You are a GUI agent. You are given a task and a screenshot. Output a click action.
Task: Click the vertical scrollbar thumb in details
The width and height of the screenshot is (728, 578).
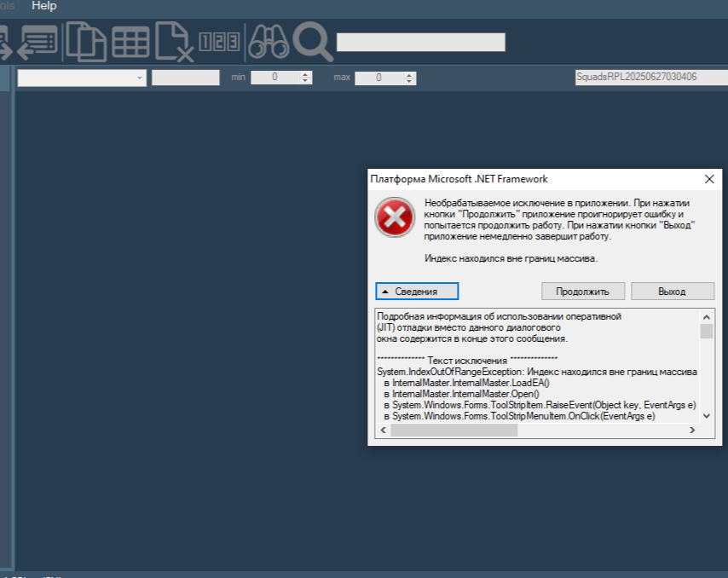707,332
